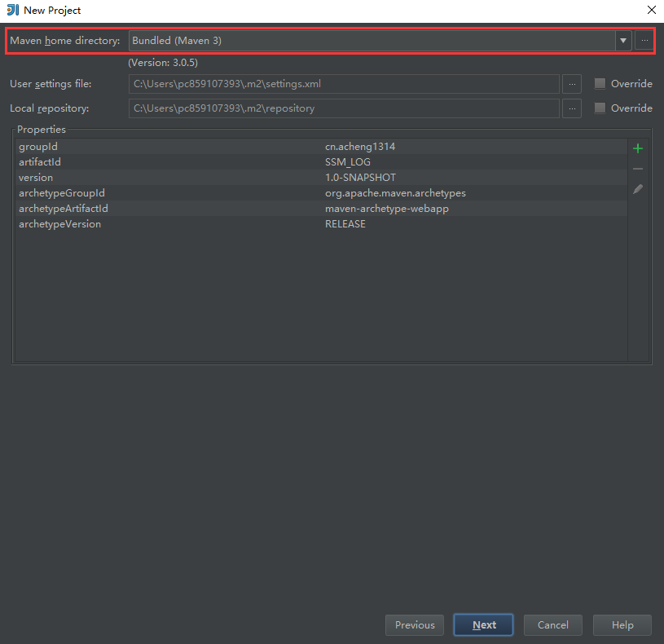Click the org.apache.maven.archetypes value
This screenshot has height=644, width=664.
(x=395, y=193)
